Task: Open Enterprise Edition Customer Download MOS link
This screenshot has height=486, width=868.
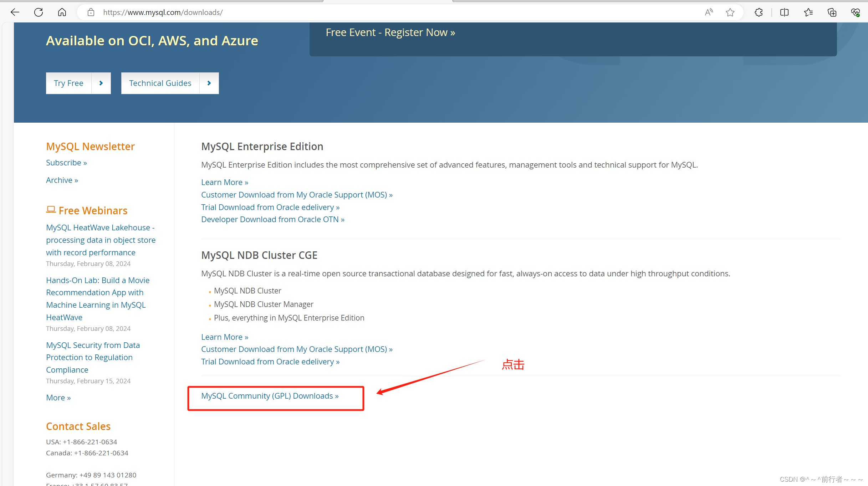Action: click(297, 195)
